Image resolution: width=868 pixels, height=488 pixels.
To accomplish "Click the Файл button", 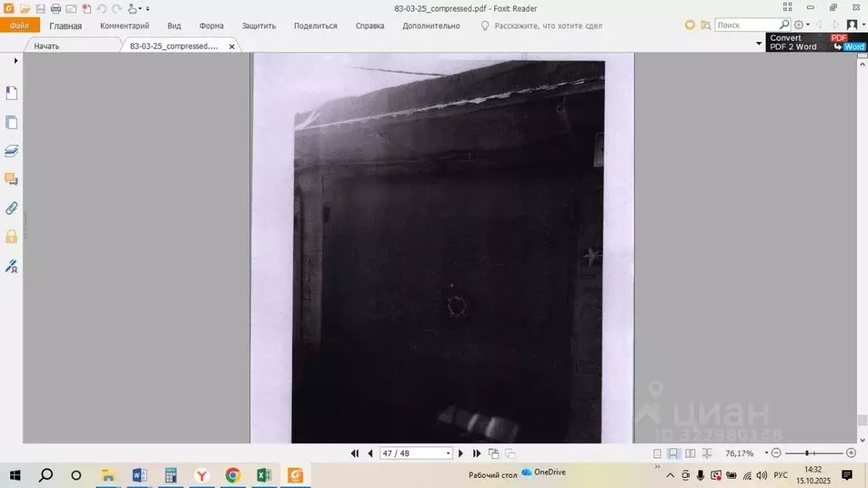I will tap(19, 25).
